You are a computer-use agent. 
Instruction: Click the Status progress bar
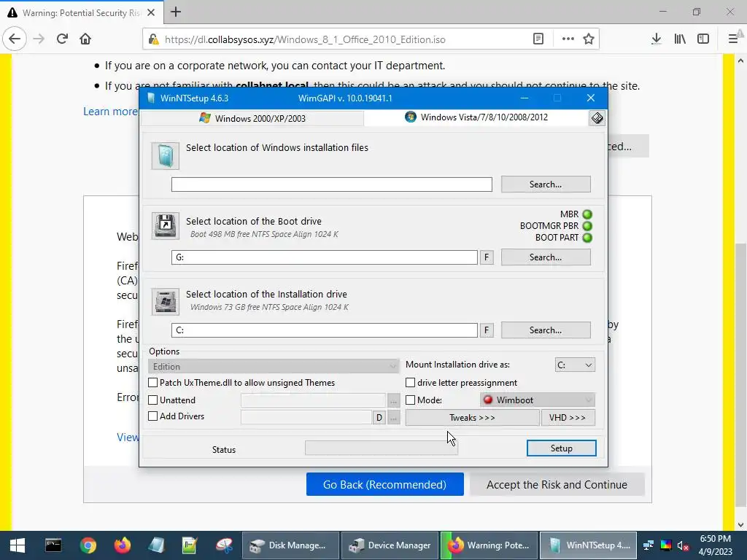tap(381, 448)
